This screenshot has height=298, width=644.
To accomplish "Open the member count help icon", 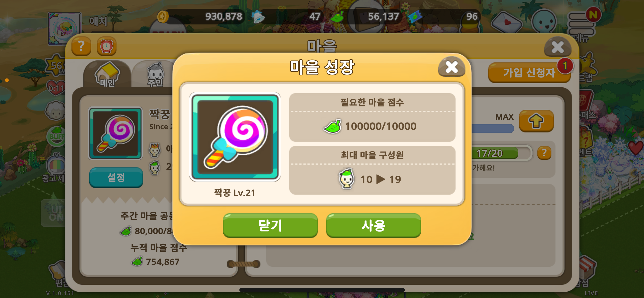I will (x=544, y=153).
